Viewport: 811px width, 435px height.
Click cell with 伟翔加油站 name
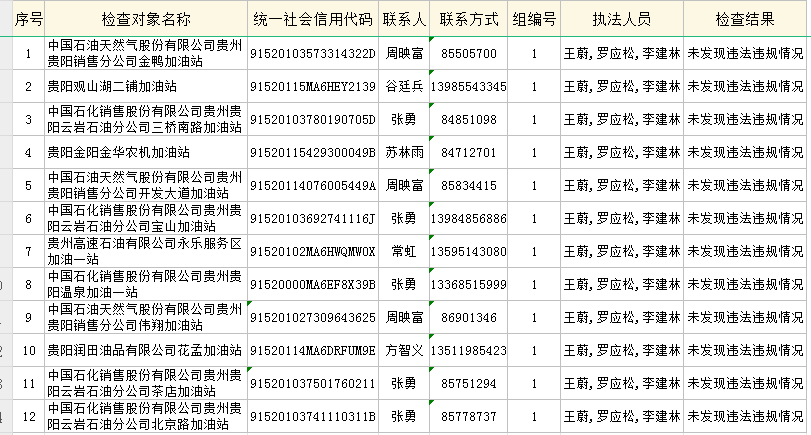146,318
